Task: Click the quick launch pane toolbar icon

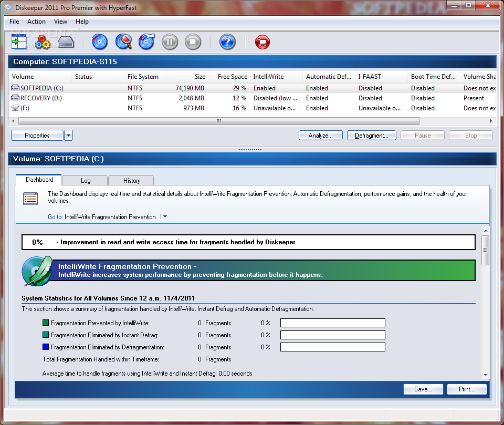Action: (19, 42)
